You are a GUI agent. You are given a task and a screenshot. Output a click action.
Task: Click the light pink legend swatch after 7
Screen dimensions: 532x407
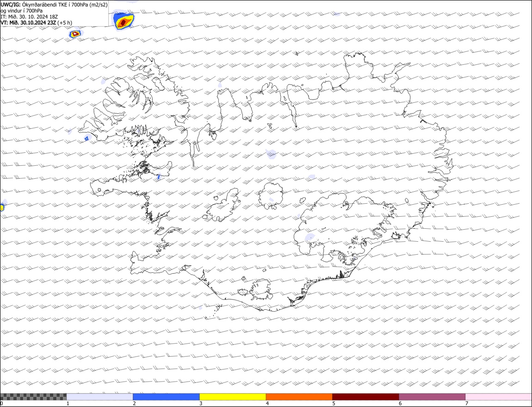(499, 397)
